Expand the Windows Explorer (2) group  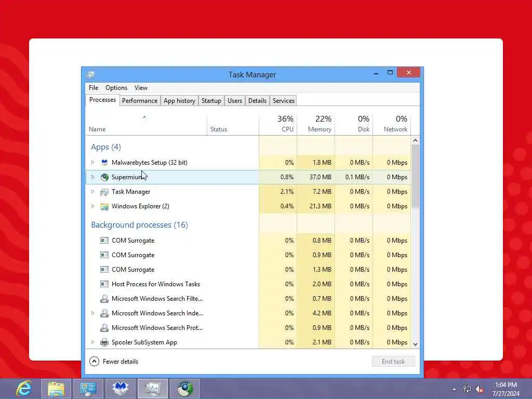92,206
